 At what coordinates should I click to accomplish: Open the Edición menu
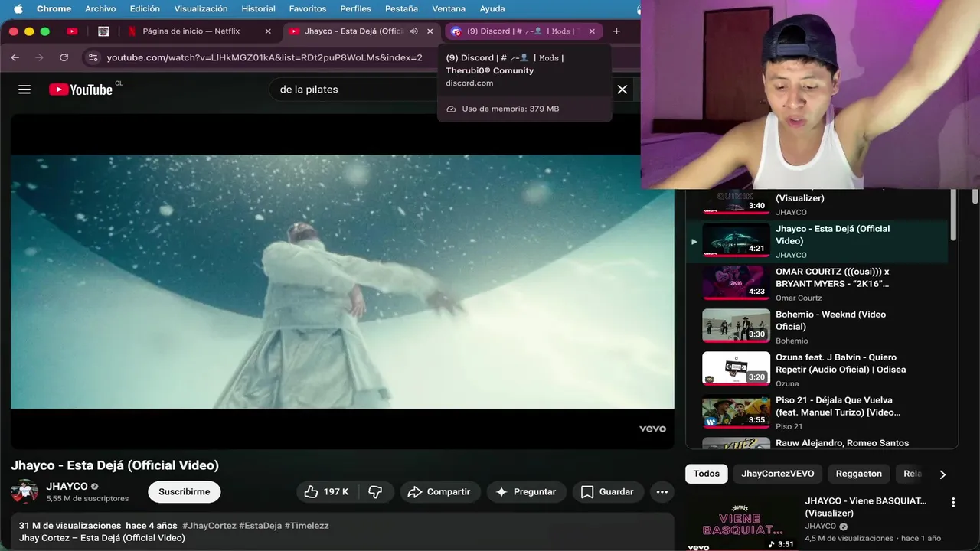(x=145, y=8)
